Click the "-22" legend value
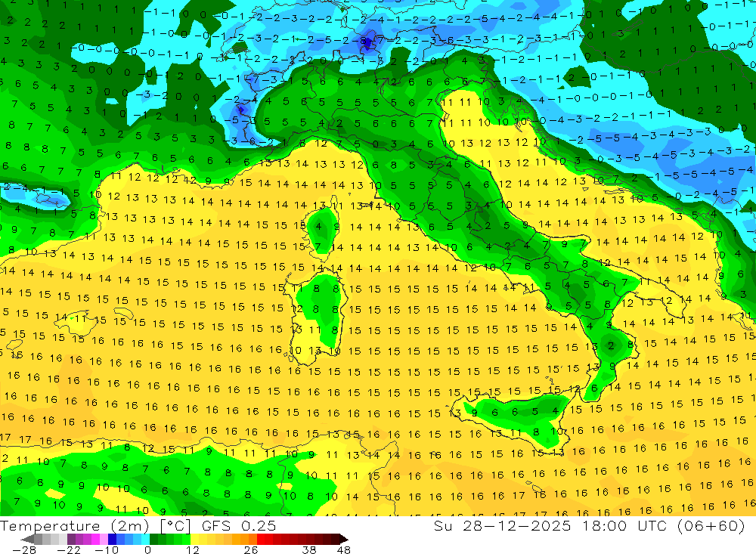The width and height of the screenshot is (756, 554). (x=69, y=550)
